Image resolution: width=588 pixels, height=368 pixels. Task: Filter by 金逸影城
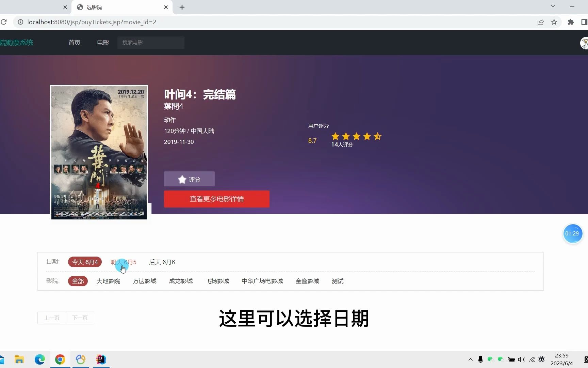pyautogui.click(x=307, y=281)
